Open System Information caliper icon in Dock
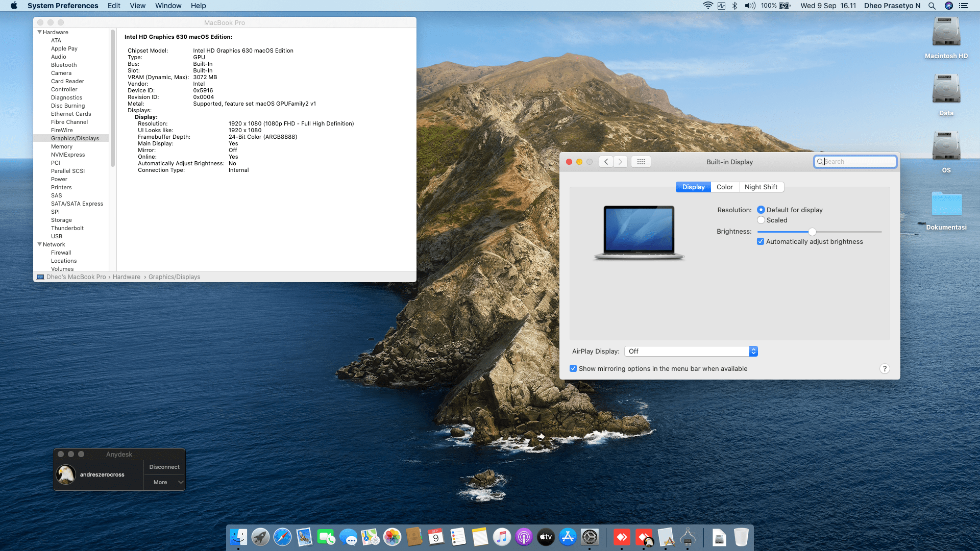 (688, 537)
